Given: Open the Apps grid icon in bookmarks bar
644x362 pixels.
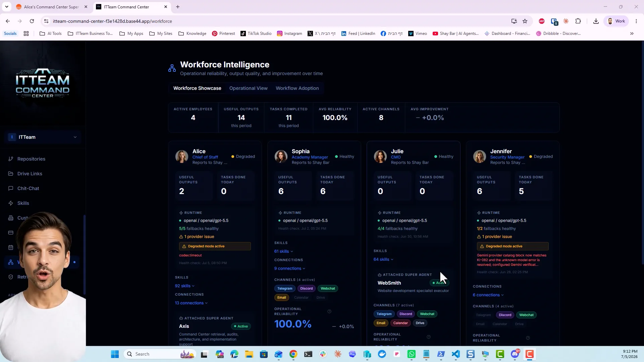Looking at the screenshot, I should tap(26, 34).
